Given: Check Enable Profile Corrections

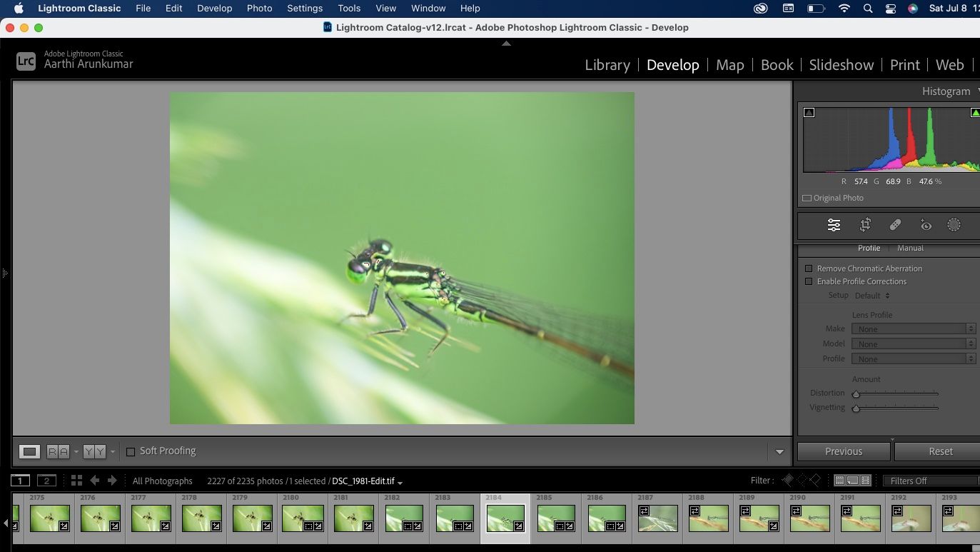Looking at the screenshot, I should (809, 281).
